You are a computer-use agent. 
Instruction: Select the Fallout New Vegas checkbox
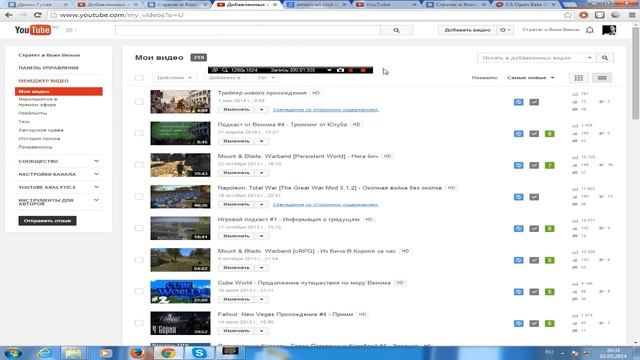pyautogui.click(x=139, y=323)
